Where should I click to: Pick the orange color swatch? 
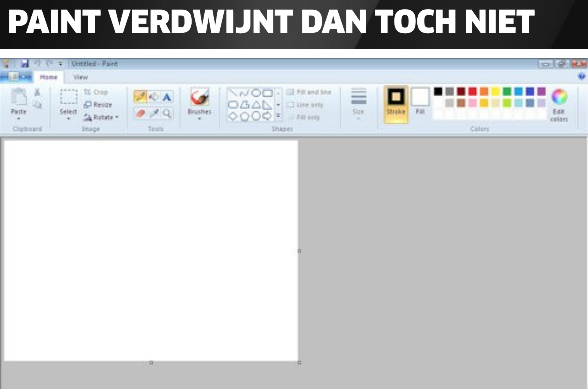[484, 91]
